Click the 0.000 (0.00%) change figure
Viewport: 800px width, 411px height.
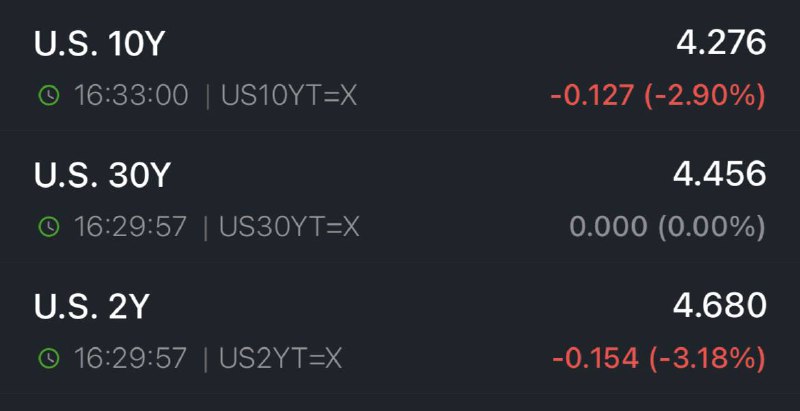click(x=667, y=227)
